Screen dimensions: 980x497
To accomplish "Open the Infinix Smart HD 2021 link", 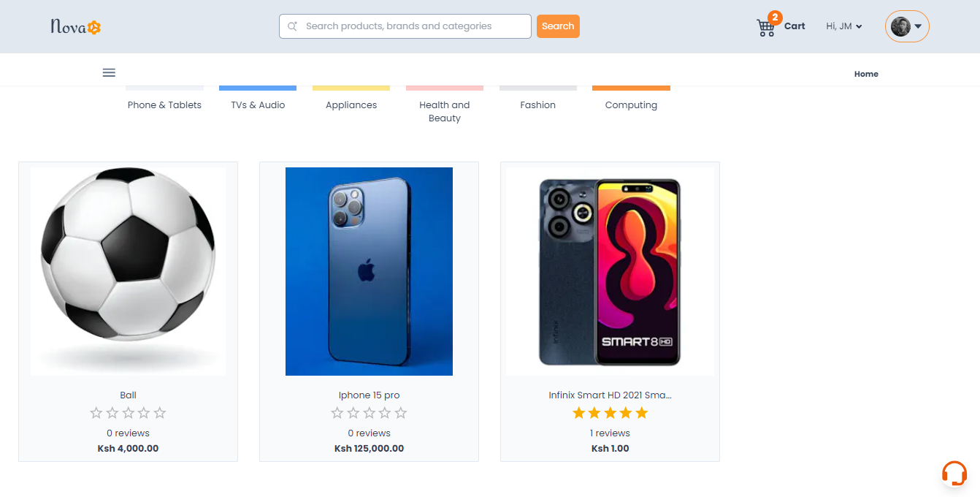I will click(x=610, y=395).
